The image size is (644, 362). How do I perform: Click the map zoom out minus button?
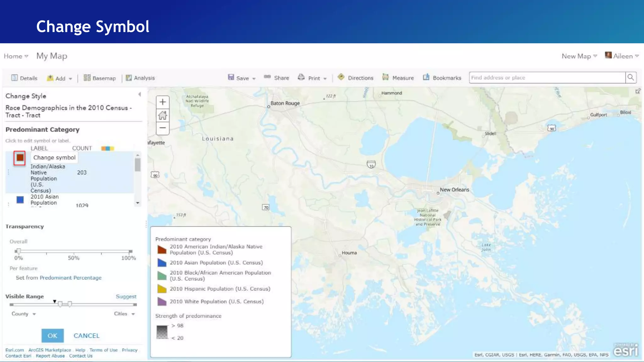(163, 128)
